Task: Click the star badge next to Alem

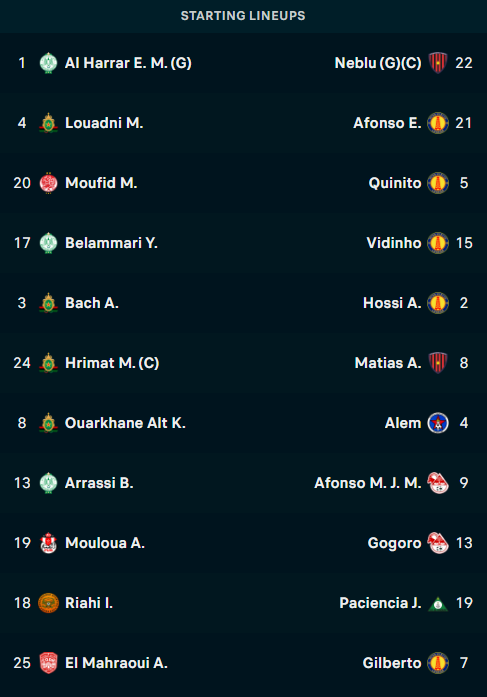Action: pyautogui.click(x=438, y=423)
